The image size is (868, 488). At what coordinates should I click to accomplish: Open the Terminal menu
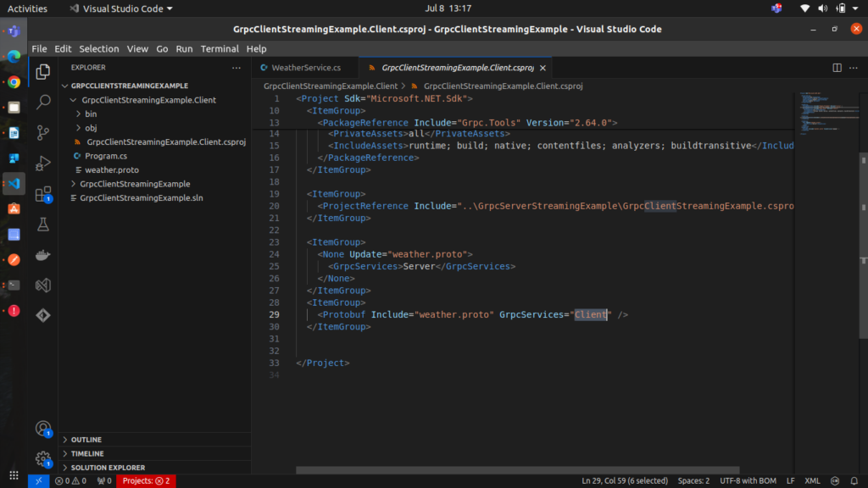click(220, 49)
